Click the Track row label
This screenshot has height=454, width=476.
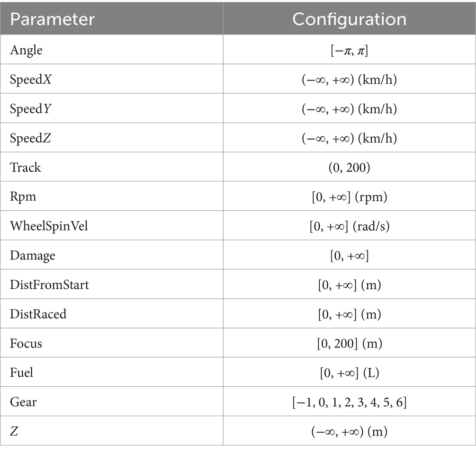(x=26, y=167)
